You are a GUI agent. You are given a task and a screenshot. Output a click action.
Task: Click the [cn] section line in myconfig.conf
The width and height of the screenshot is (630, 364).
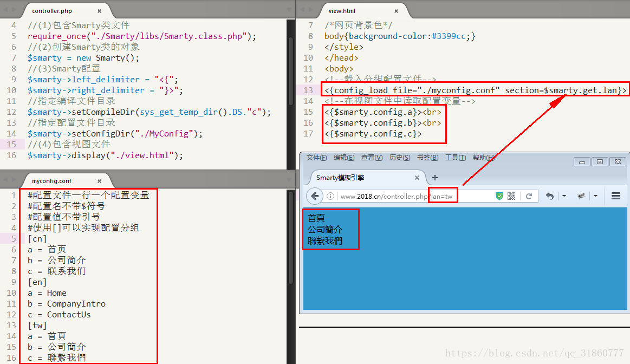point(37,239)
